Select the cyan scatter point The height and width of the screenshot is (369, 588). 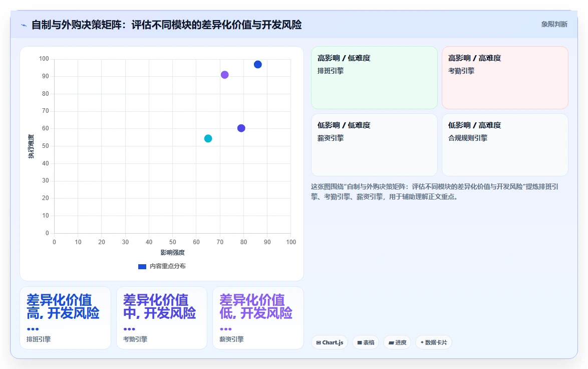(x=208, y=138)
